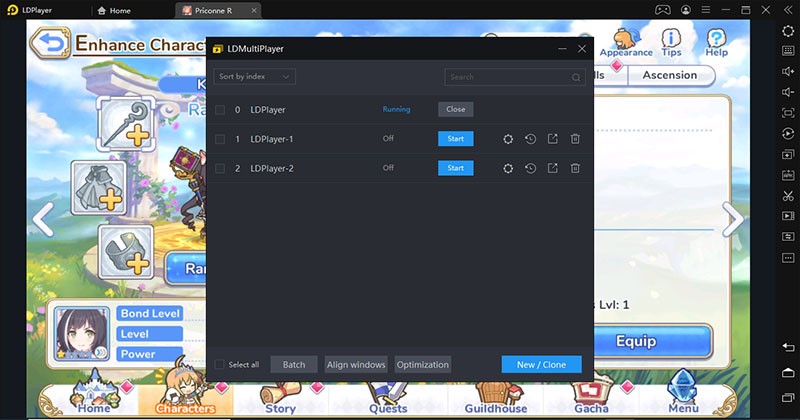Select the robe armor equipment slot
The image size is (800, 420).
tap(99, 188)
